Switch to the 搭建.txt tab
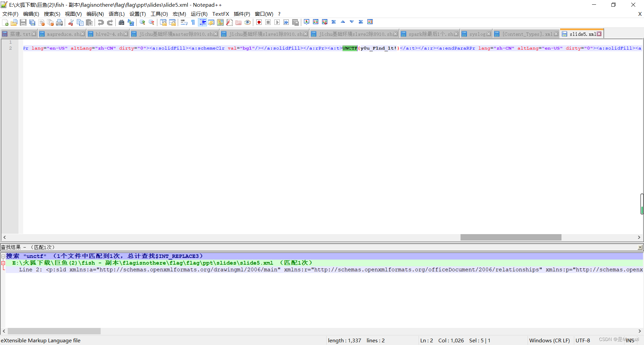Screen dimensions: 644x345 coord(19,34)
